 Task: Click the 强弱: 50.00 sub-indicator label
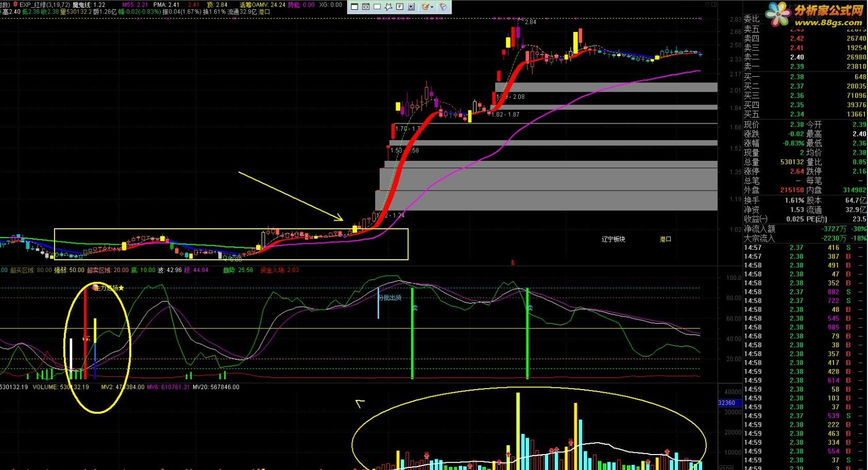click(x=70, y=270)
